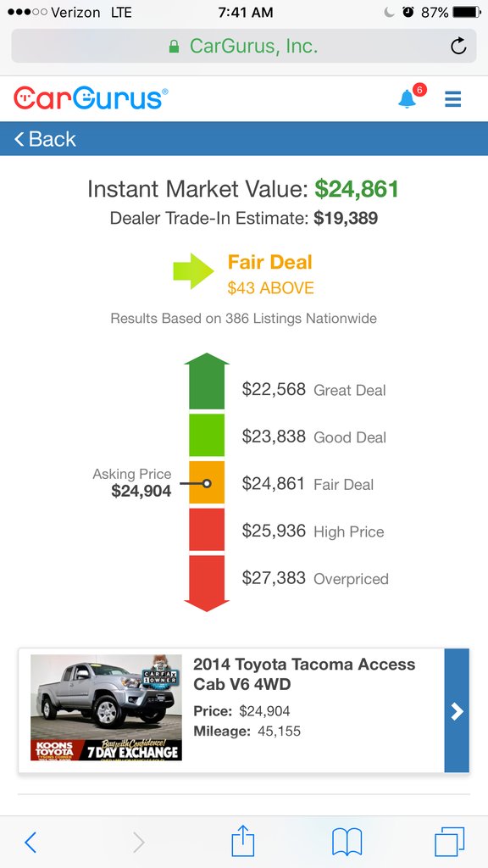Screen dimensions: 488x868
Task: Click Back in the blue bar
Action: tap(45, 139)
